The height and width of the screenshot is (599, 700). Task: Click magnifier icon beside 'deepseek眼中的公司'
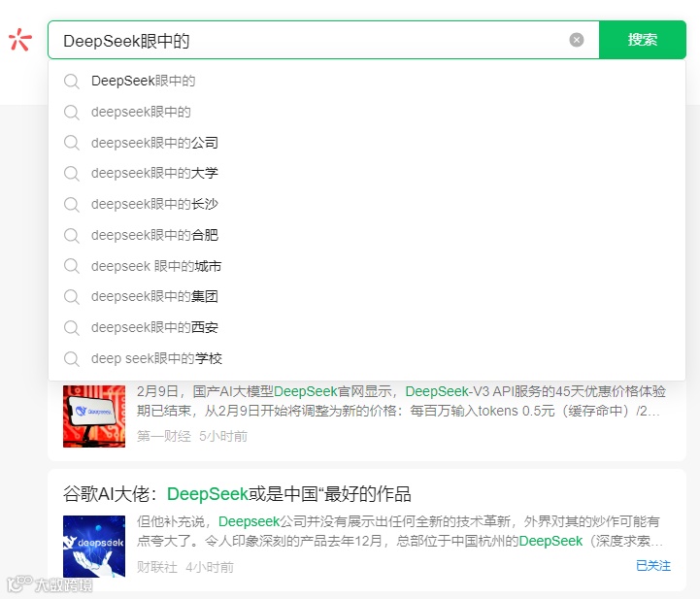tap(72, 143)
